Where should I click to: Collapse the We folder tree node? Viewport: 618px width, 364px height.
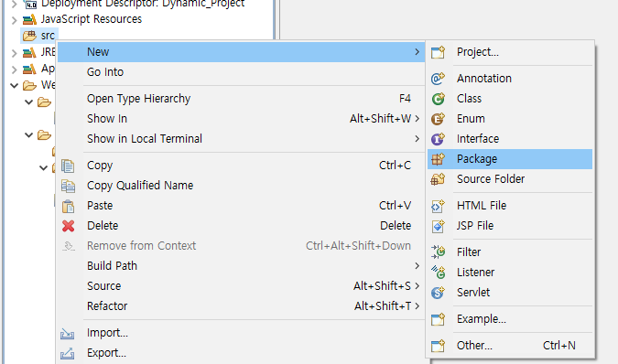[x=14, y=85]
